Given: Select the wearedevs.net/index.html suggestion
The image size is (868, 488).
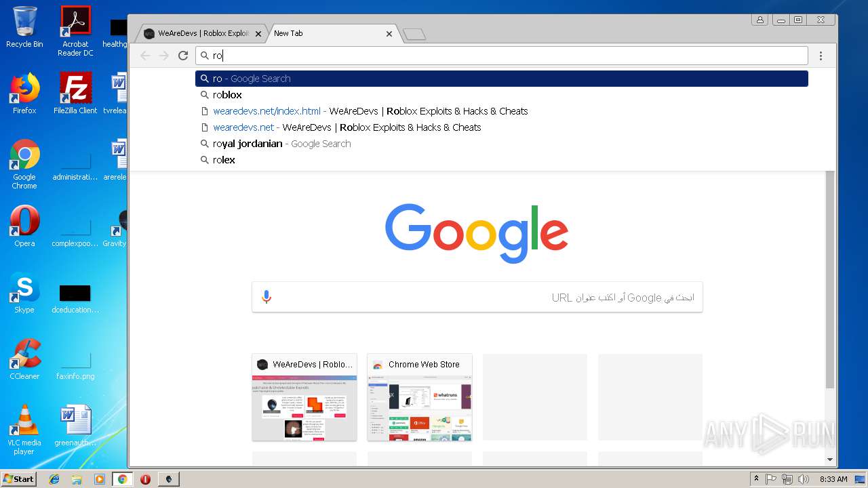Looking at the screenshot, I should pyautogui.click(x=502, y=111).
